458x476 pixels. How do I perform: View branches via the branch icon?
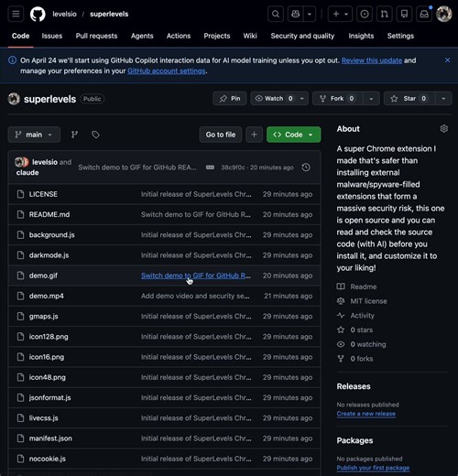coord(74,135)
